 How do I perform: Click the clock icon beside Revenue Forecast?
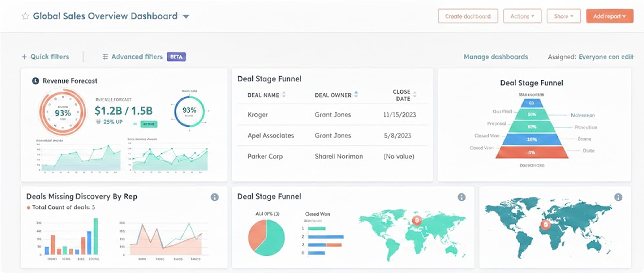pos(36,81)
